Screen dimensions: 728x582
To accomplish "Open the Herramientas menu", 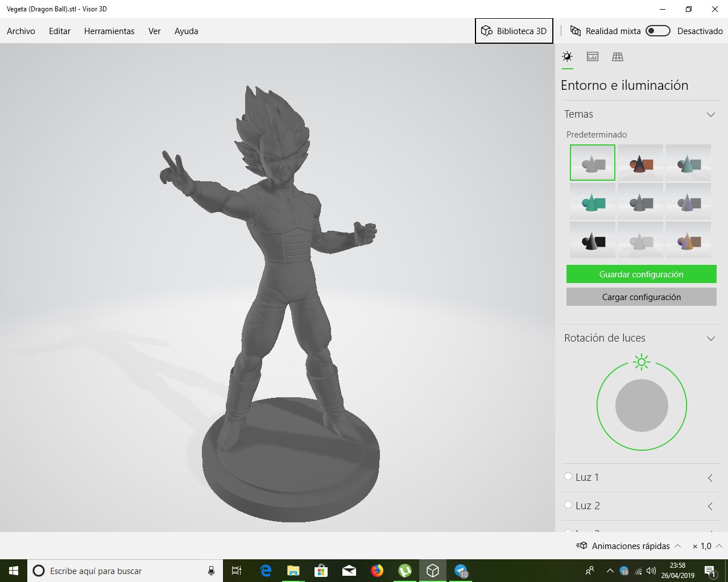I will coord(109,31).
